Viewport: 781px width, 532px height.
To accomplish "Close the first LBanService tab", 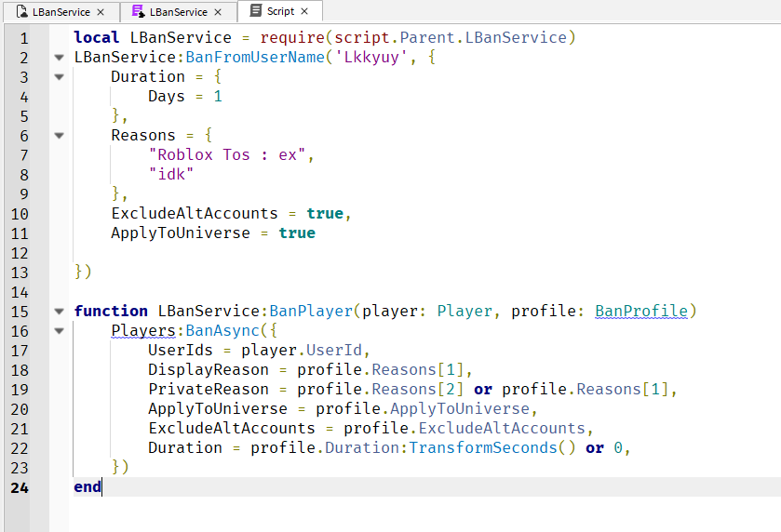I will click(101, 12).
